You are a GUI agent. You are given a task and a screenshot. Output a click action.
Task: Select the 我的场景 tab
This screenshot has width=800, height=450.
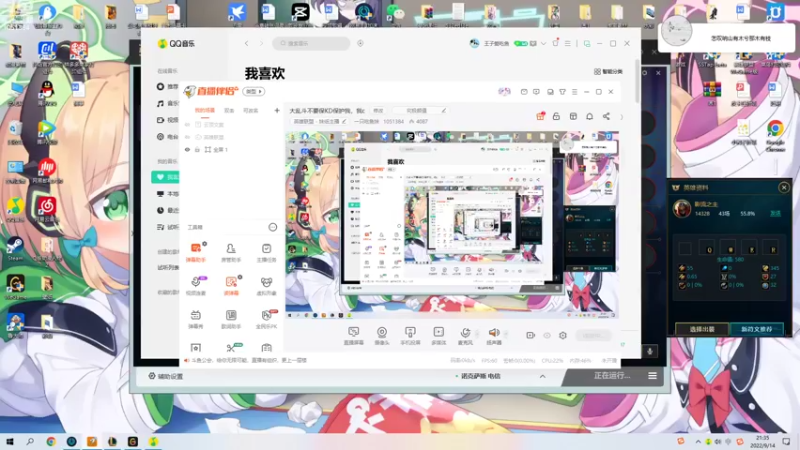click(205, 110)
